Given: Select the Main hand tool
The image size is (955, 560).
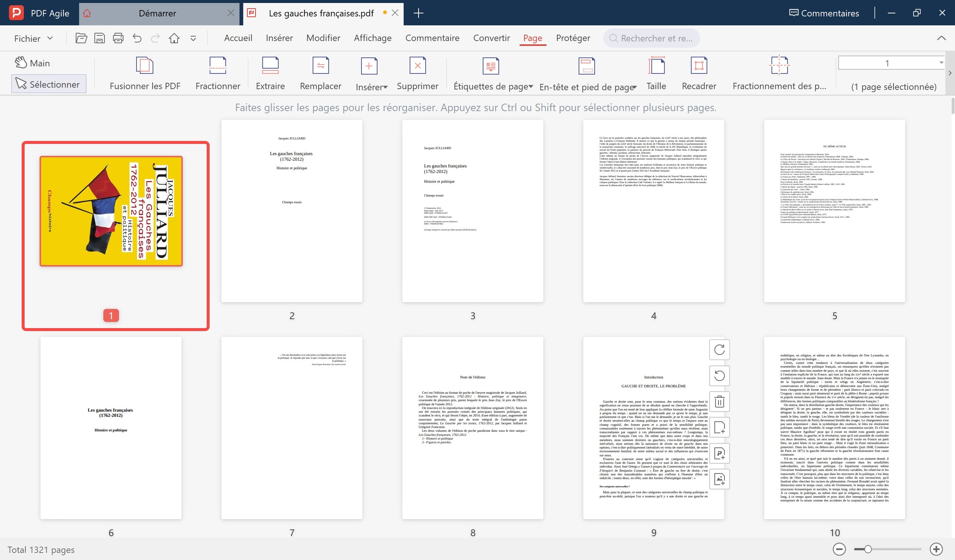Looking at the screenshot, I should (32, 63).
